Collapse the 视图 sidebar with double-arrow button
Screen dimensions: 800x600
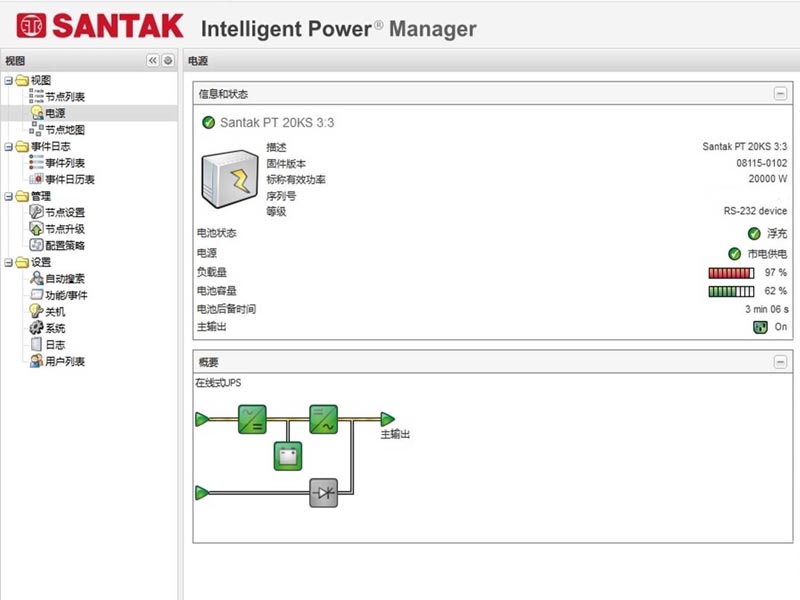click(153, 61)
